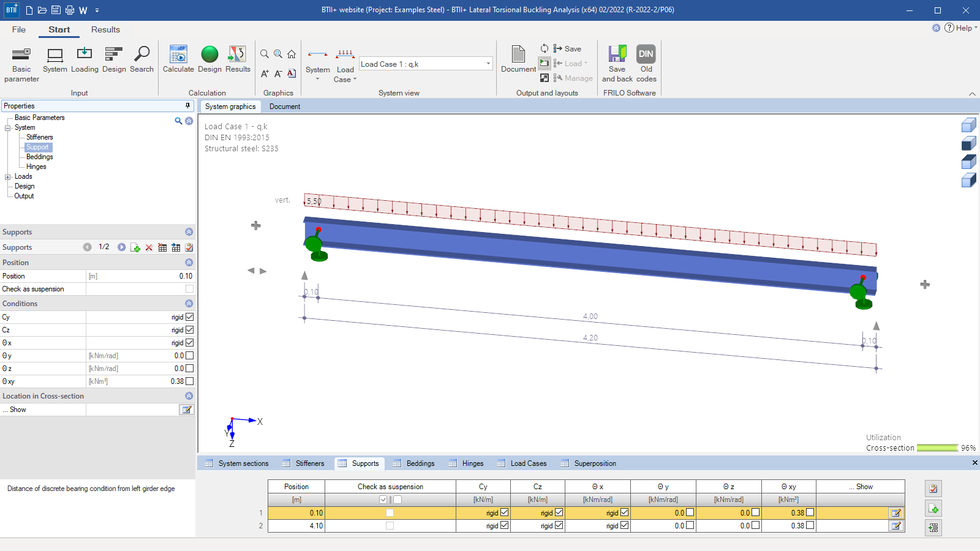The image size is (980, 551).
Task: Toggle Check as suspension in table row 1
Action: 390,512
